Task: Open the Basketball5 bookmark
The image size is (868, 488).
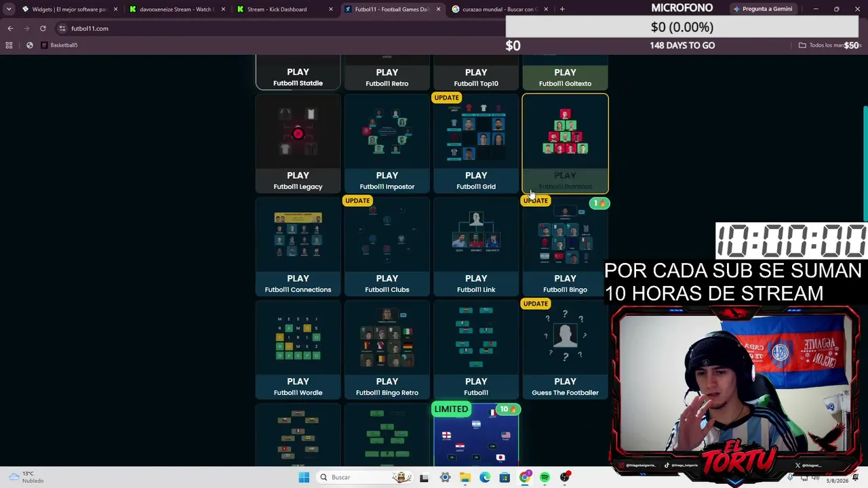Action: tap(59, 45)
